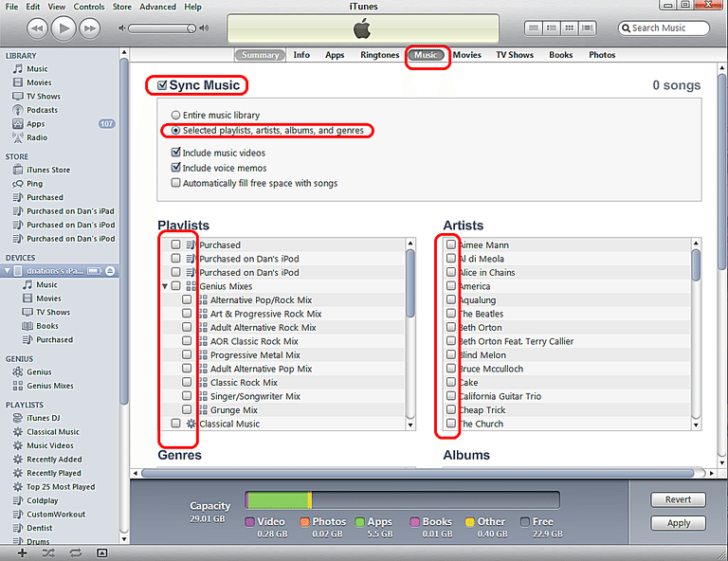
Task: Toggle the Sync Music checkbox
Action: [x=162, y=85]
